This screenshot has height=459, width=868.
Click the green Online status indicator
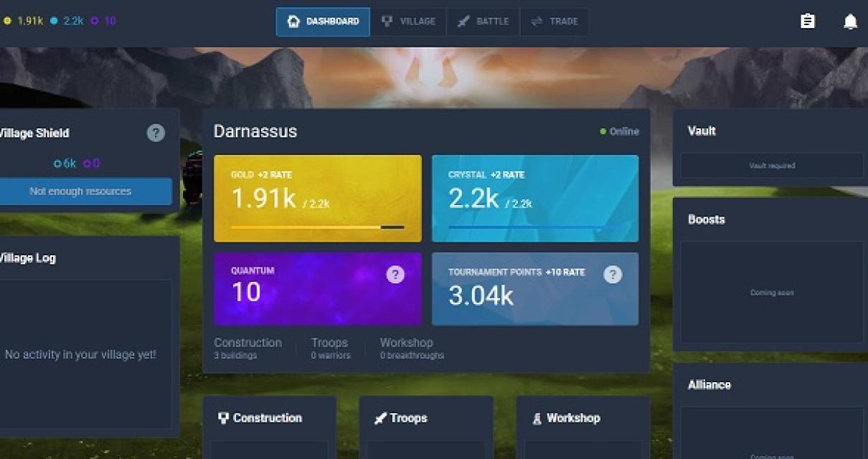603,131
